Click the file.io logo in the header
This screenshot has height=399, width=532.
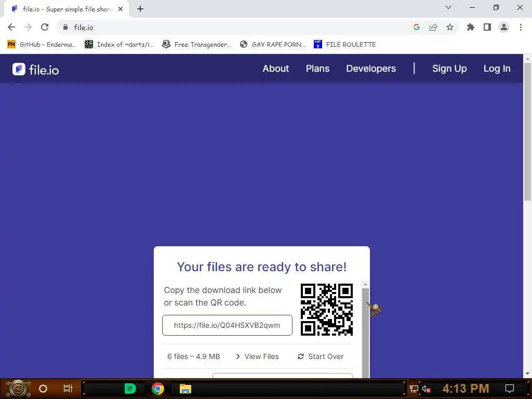[x=36, y=69]
